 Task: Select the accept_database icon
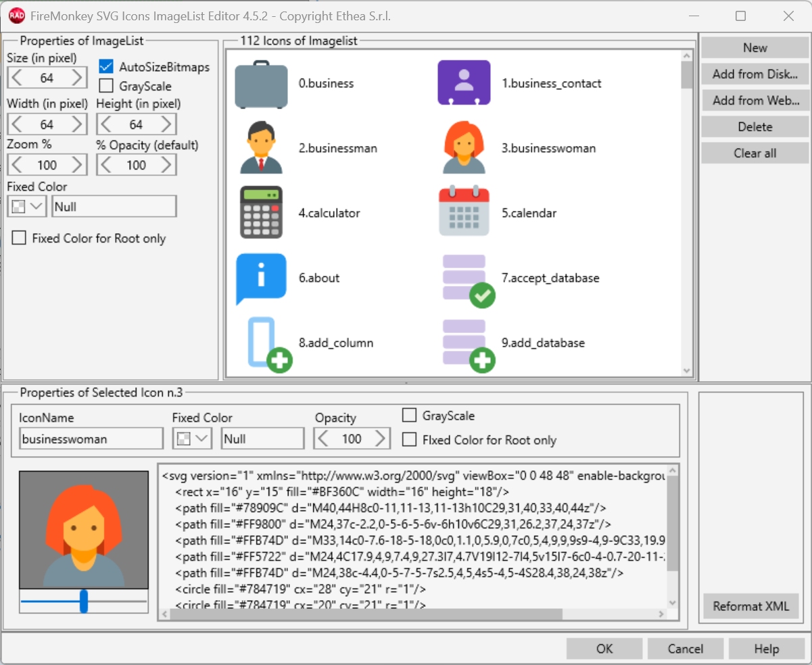[x=464, y=277]
